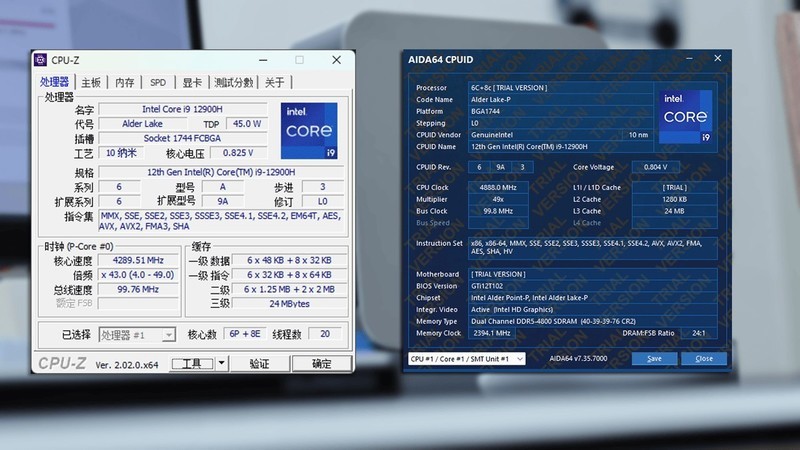The width and height of the screenshot is (800, 450).
Task: Expand CPU #1 / Core #1 / SMT Unit selector
Action: tap(519, 359)
